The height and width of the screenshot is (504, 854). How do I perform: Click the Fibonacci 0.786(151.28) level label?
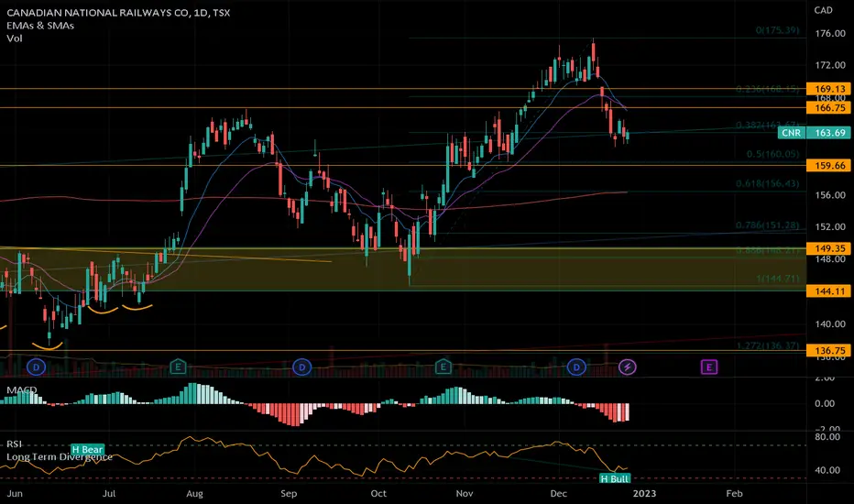tap(767, 225)
